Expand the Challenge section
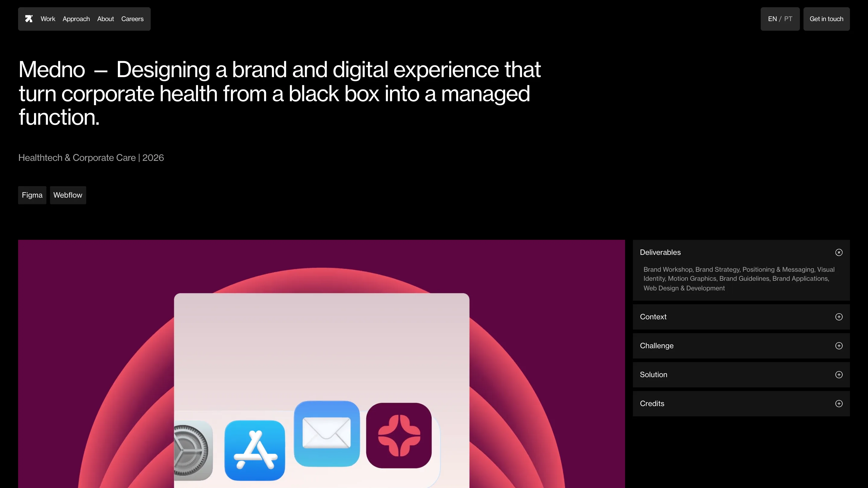Viewport: 868px width, 488px height. [x=741, y=346]
